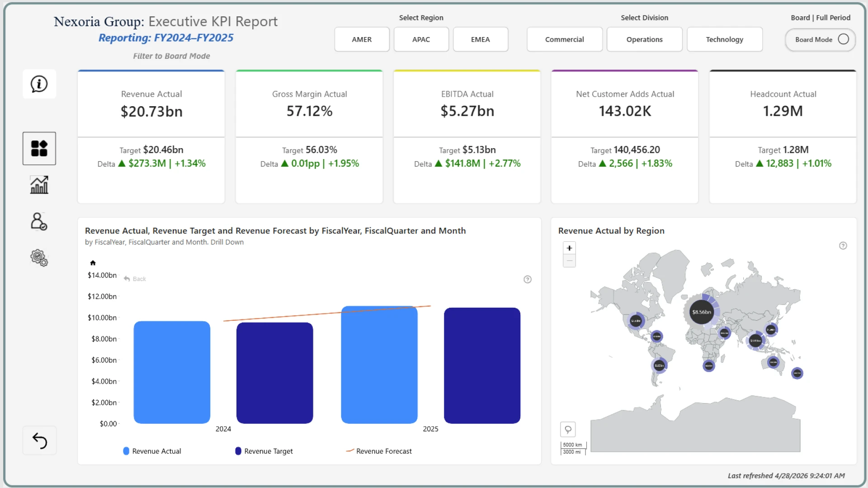
Task: Filter by AMER region
Action: tap(362, 39)
